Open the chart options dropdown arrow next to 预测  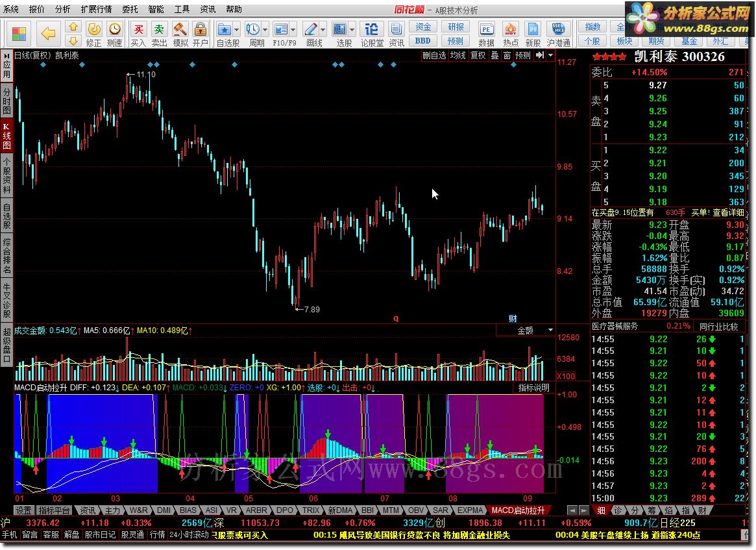click(550, 55)
